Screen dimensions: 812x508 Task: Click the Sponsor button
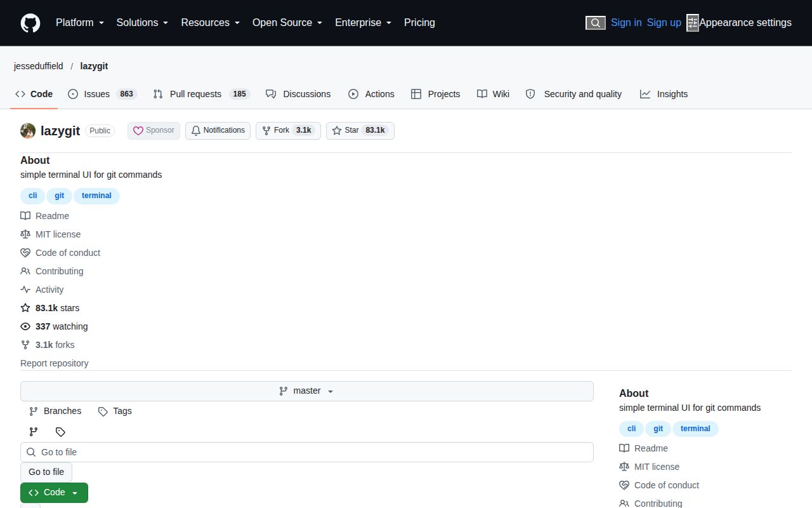154,131
